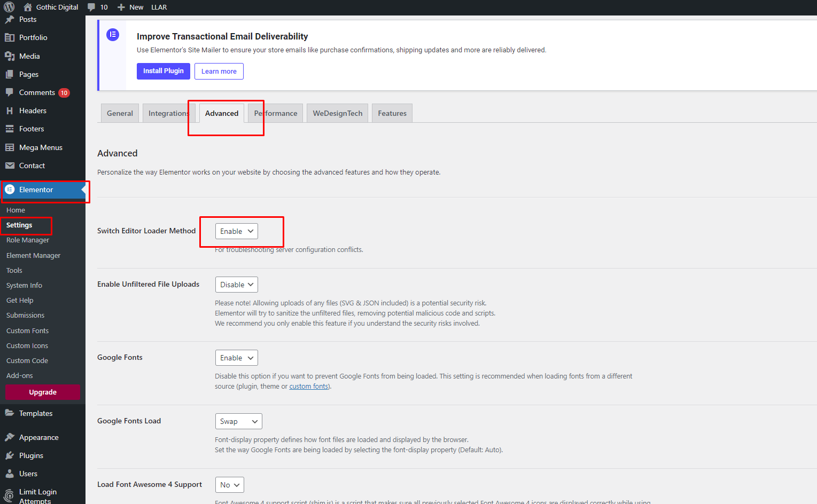
Task: Click the Comments icon in sidebar
Action: [x=10, y=92]
